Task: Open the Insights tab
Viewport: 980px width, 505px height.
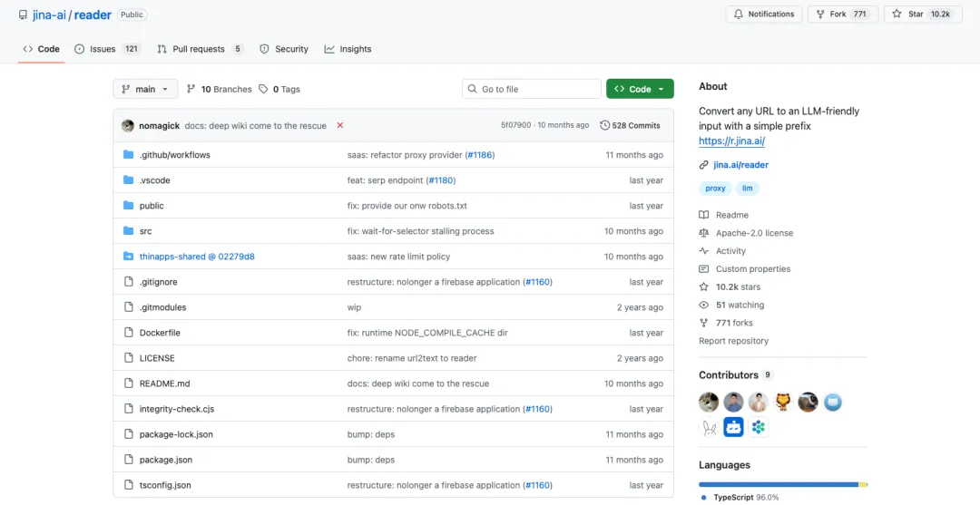Action: click(348, 49)
